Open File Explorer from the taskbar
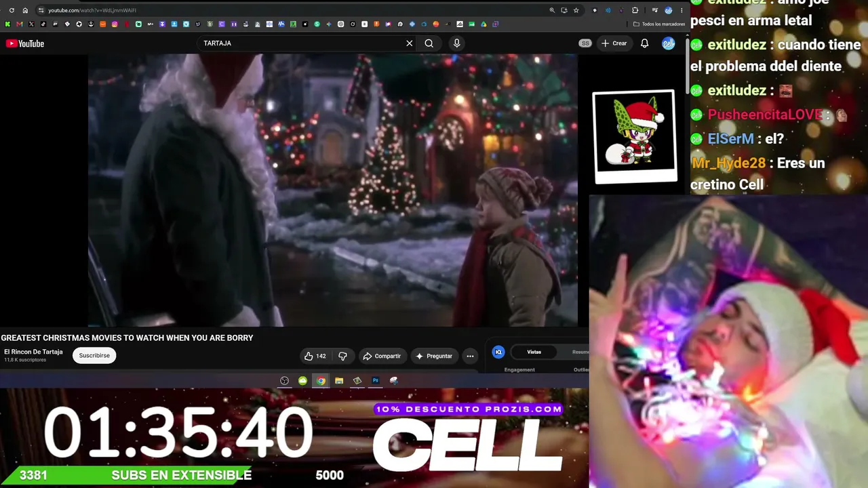868x488 pixels. pyautogui.click(x=339, y=381)
